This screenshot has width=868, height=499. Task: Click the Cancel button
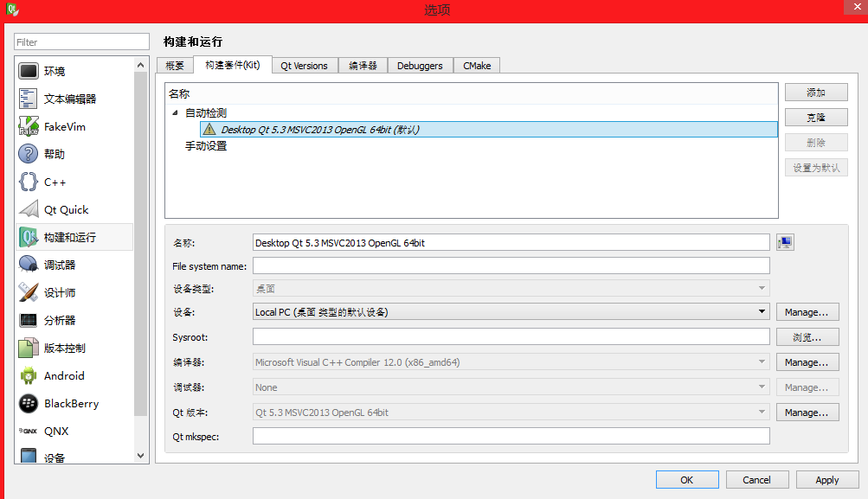coord(756,480)
